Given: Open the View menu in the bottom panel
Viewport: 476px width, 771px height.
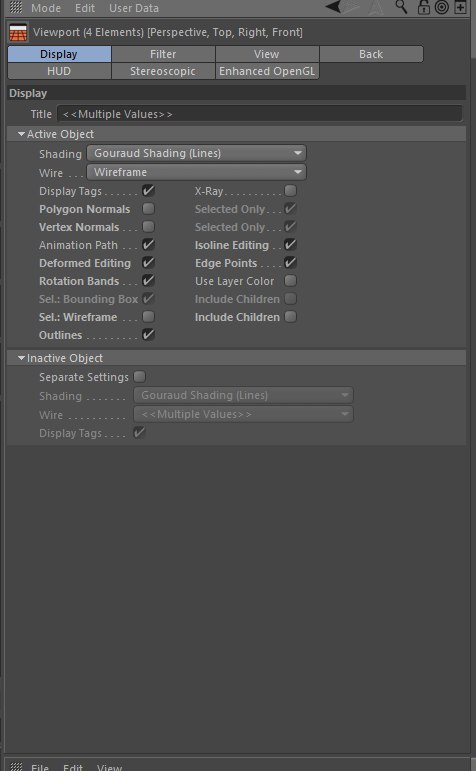Looking at the screenshot, I should coord(109,767).
